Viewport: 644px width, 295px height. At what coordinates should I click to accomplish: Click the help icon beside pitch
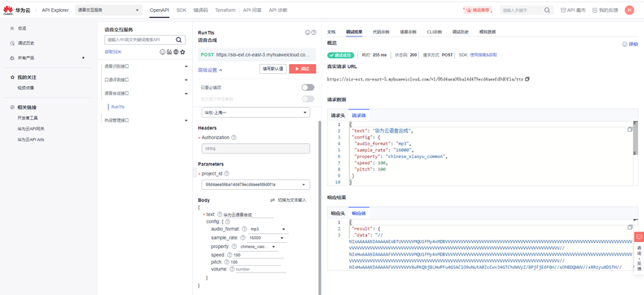click(227, 262)
